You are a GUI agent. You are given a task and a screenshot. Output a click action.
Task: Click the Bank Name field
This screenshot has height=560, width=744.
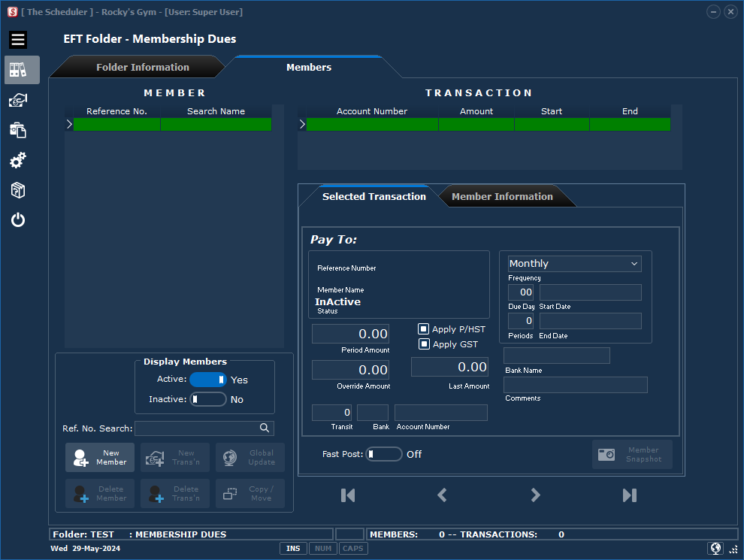pyautogui.click(x=557, y=356)
